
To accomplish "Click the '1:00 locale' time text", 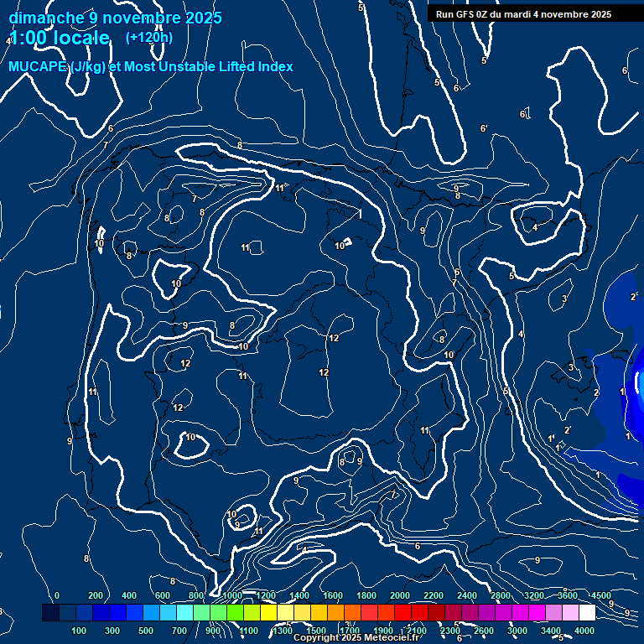I will (60, 38).
